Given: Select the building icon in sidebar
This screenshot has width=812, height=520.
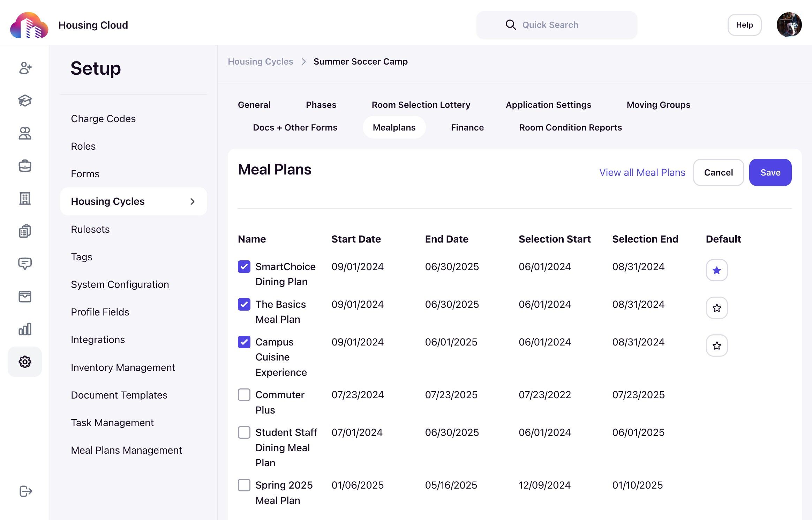Looking at the screenshot, I should (x=25, y=198).
